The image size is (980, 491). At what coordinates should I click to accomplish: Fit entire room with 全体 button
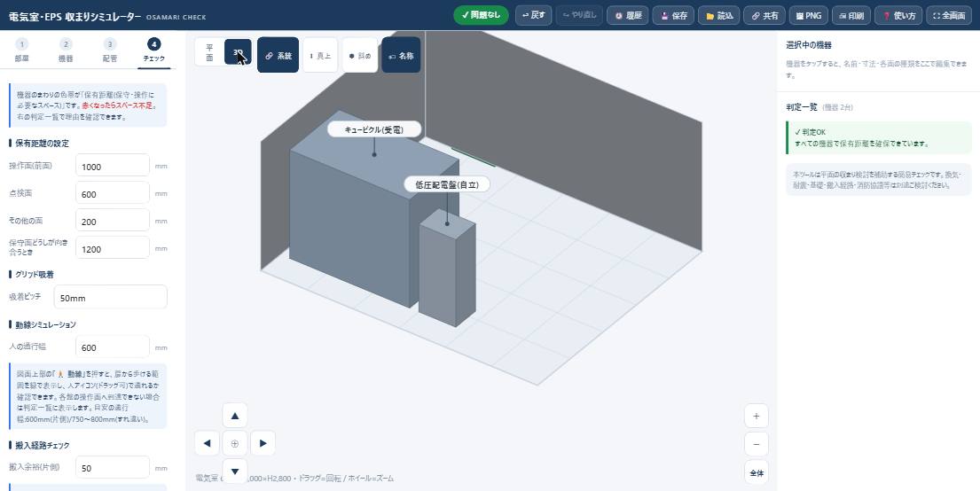coord(757,473)
